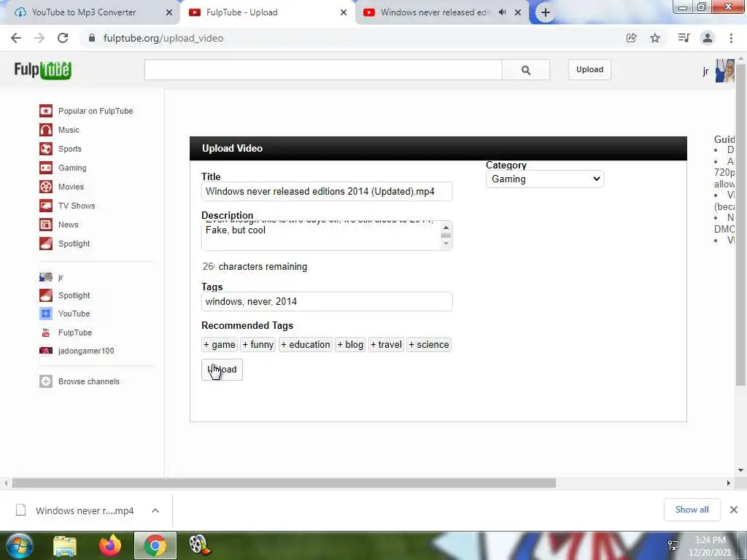Open Windows Start button

click(x=18, y=545)
